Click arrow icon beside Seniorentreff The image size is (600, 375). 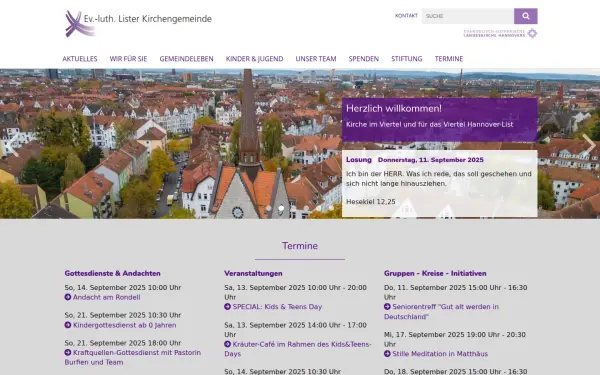coord(387,307)
